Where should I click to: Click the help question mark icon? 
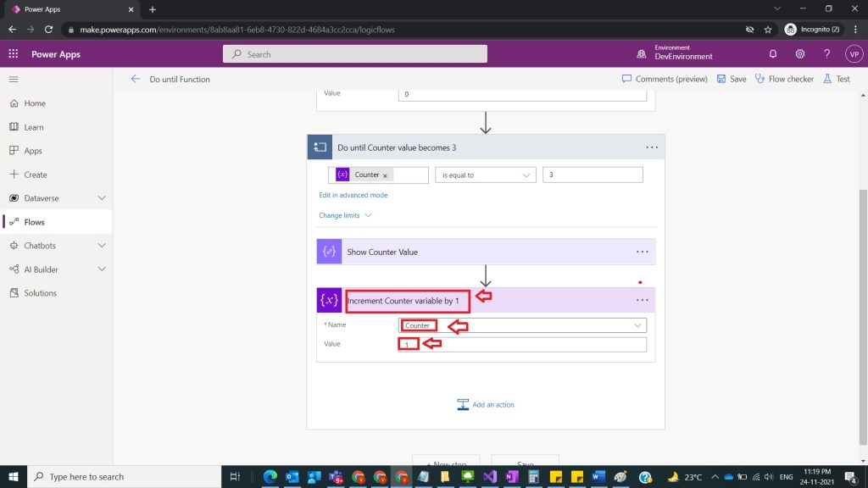click(827, 54)
